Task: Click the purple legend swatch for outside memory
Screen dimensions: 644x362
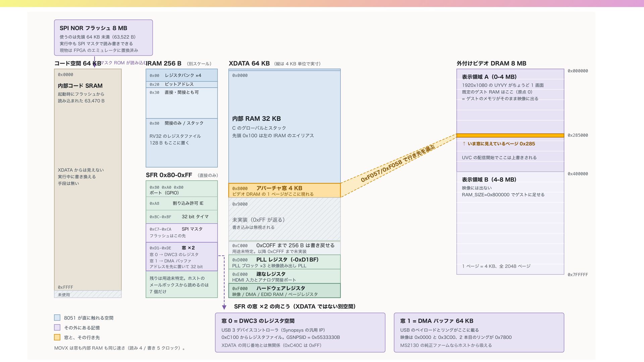Action: point(57,327)
